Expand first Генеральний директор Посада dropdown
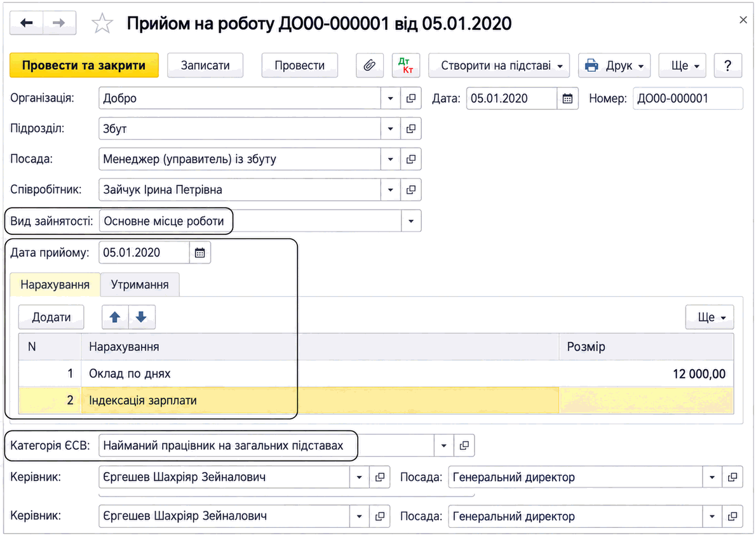Screen dimensions: 756x540 (712, 477)
